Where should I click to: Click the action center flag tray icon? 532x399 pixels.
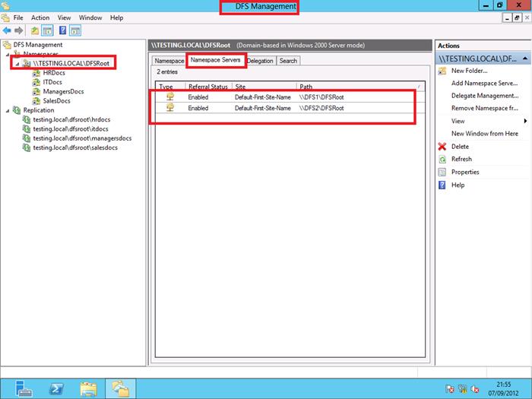coord(450,389)
